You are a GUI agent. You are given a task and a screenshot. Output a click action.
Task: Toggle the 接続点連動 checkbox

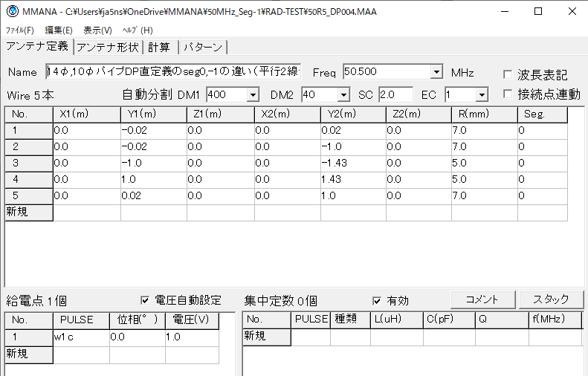tap(508, 94)
